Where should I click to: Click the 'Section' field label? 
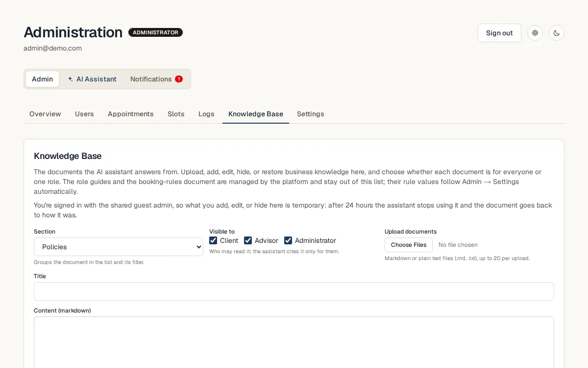(x=45, y=232)
